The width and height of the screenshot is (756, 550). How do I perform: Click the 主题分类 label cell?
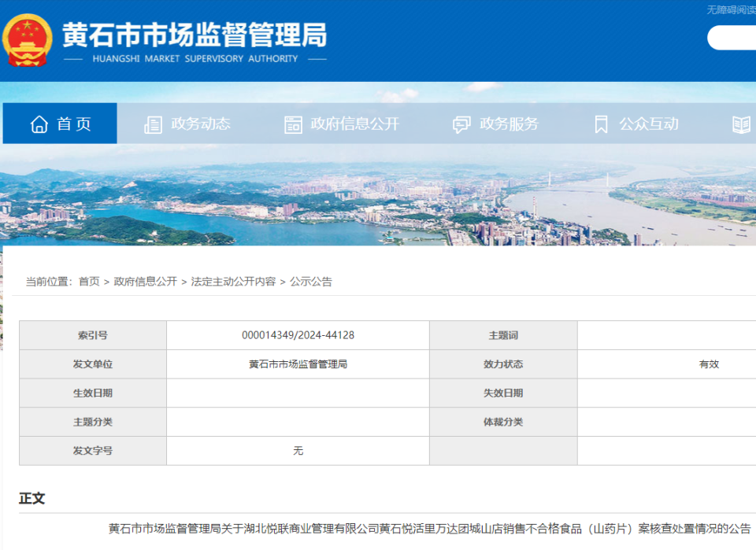click(x=93, y=422)
